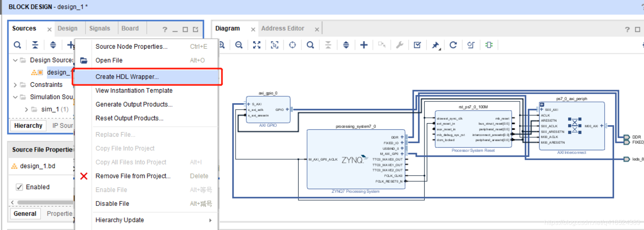Select the General properties tab

25,214
